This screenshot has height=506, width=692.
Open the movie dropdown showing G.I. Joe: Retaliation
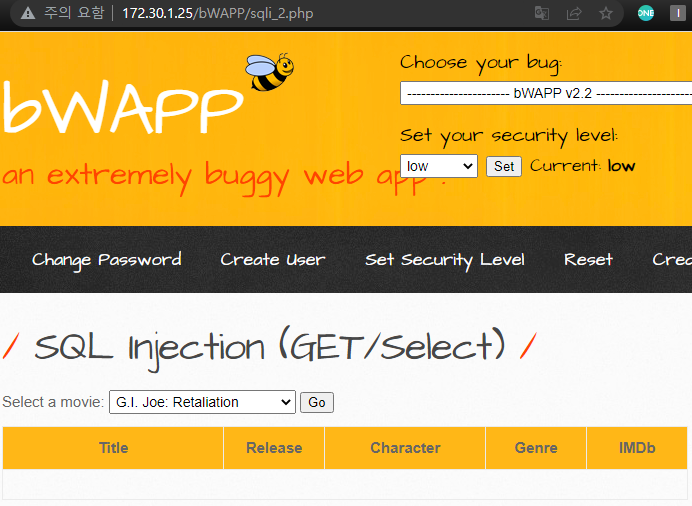click(202, 402)
